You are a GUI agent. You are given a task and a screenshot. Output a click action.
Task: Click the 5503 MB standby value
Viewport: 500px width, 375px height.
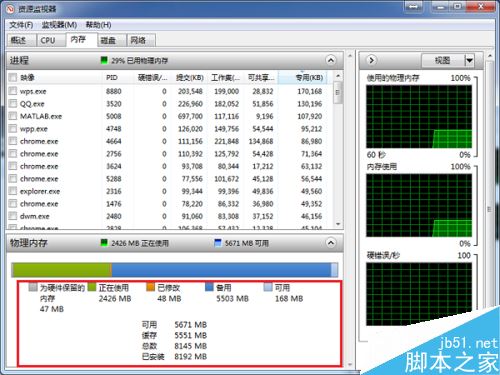click(x=232, y=298)
